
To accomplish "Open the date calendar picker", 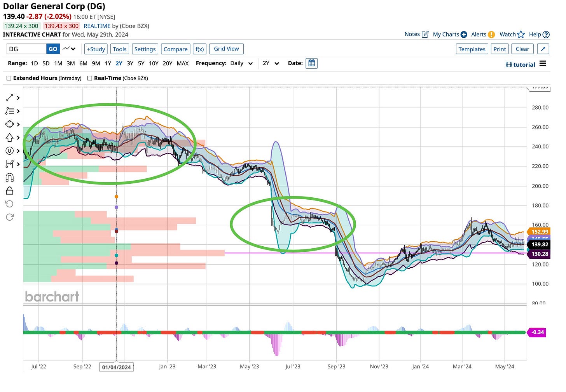I will pyautogui.click(x=311, y=63).
